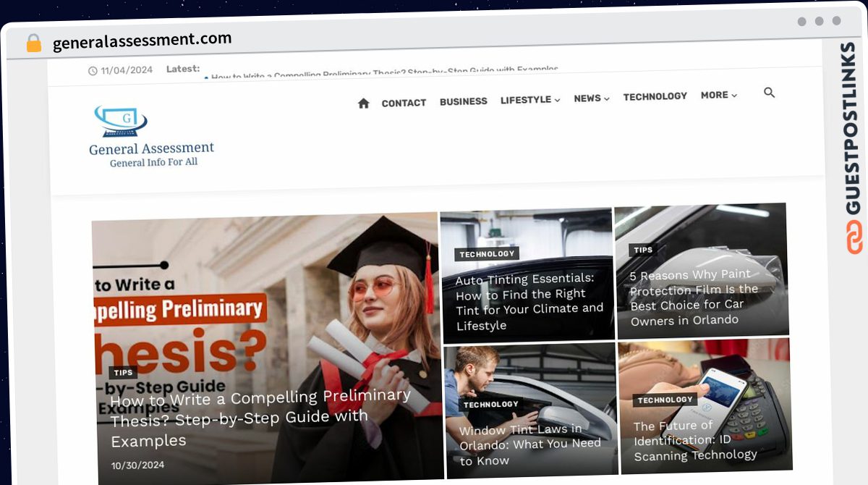Click the clock icon beside the date

tap(93, 71)
